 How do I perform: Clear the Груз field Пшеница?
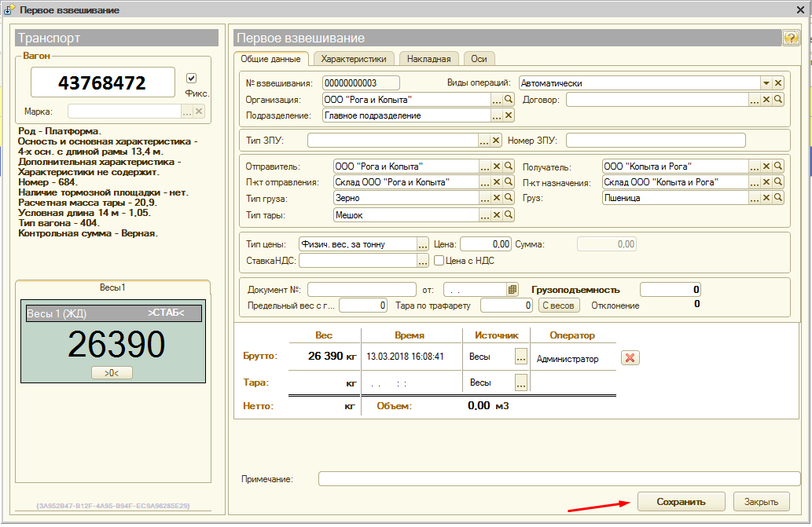(766, 198)
